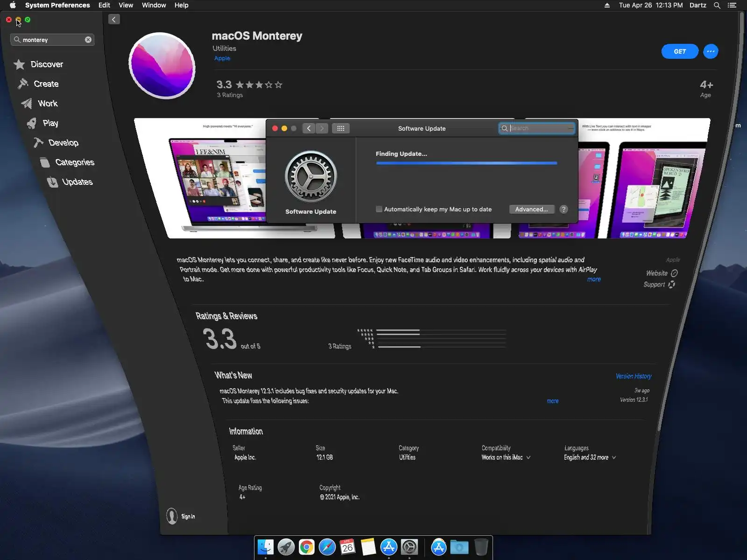Open Finder from the Dock
The height and width of the screenshot is (560, 747).
coord(266,547)
